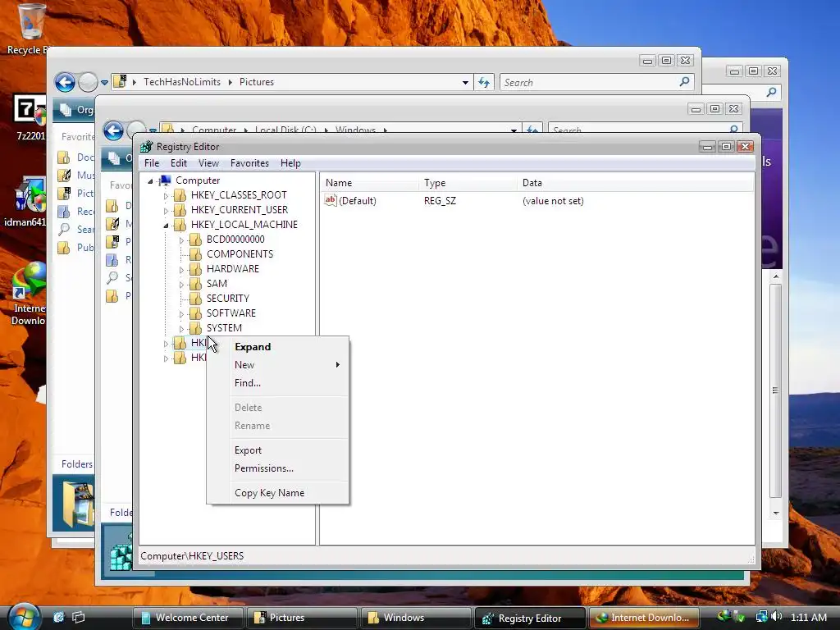Choose Expand from the context menu
840x630 pixels.
pyautogui.click(x=277, y=347)
